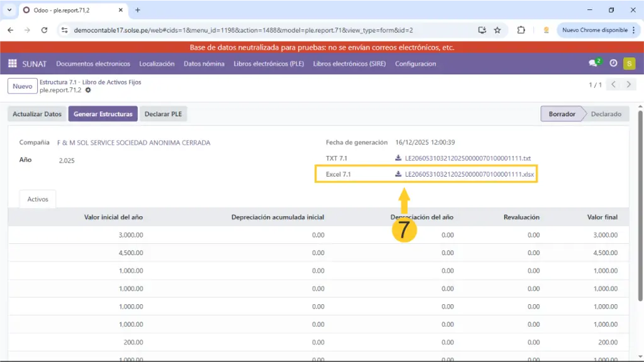This screenshot has width=644, height=362.
Task: Go to the previous record arrow
Action: point(614,85)
